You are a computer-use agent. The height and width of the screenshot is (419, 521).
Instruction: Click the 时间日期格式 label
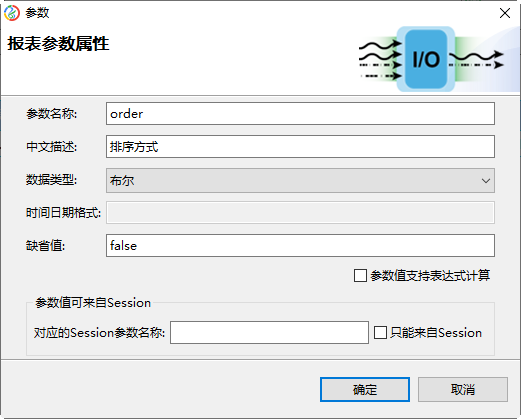(63, 212)
